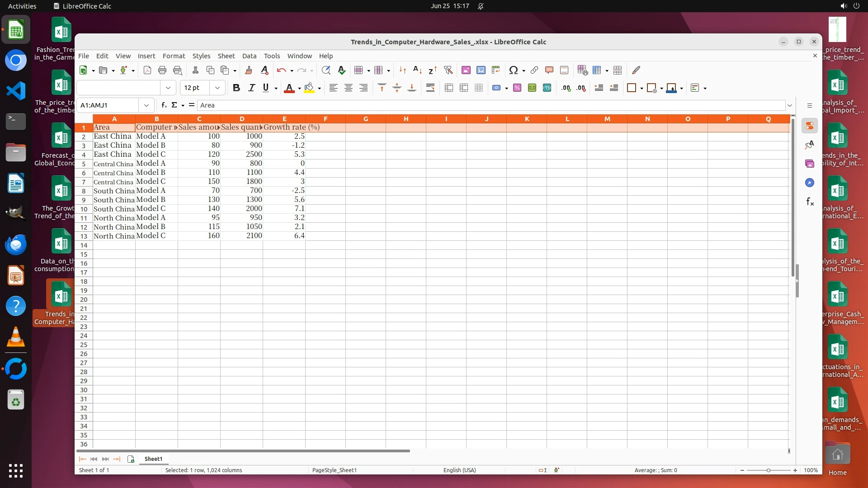Click the Export as PDF icon
This screenshot has width=868, height=488.
(x=147, y=70)
